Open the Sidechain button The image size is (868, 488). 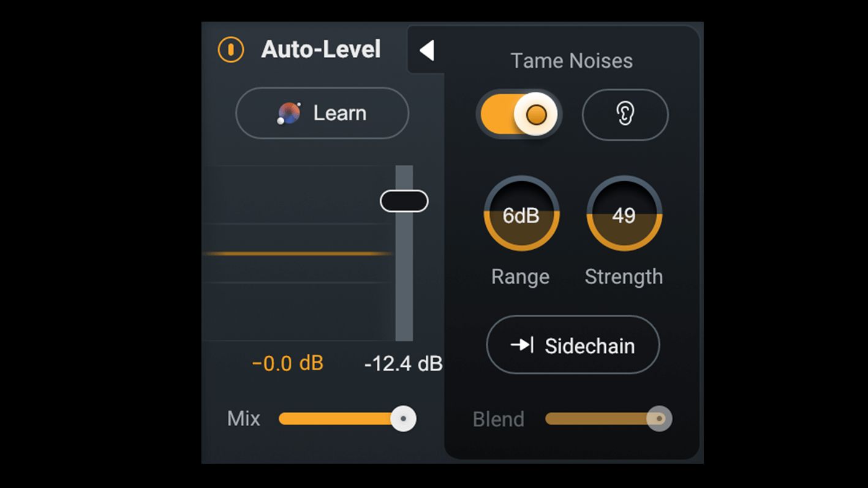(x=573, y=345)
